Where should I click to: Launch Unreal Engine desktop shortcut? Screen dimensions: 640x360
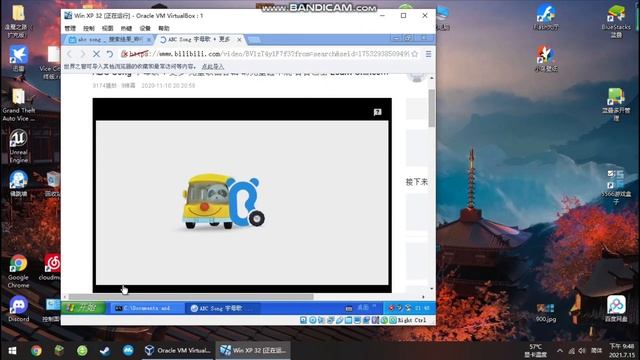(18, 147)
